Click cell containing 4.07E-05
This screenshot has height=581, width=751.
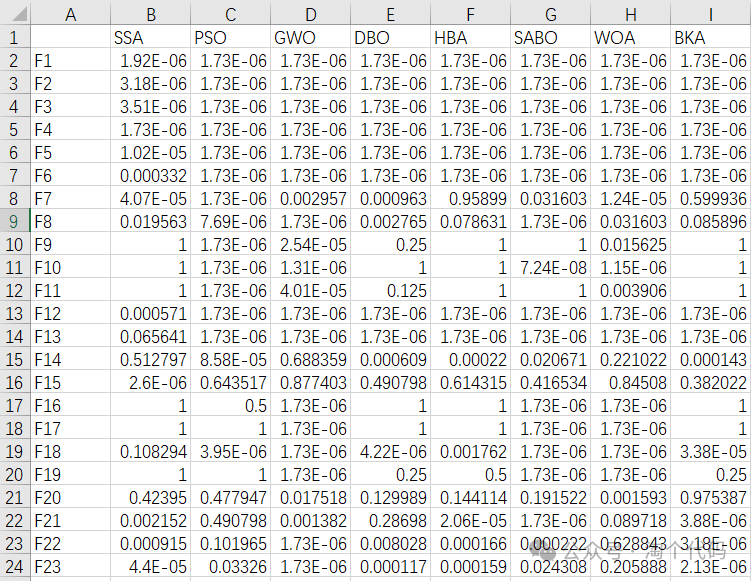pos(151,198)
